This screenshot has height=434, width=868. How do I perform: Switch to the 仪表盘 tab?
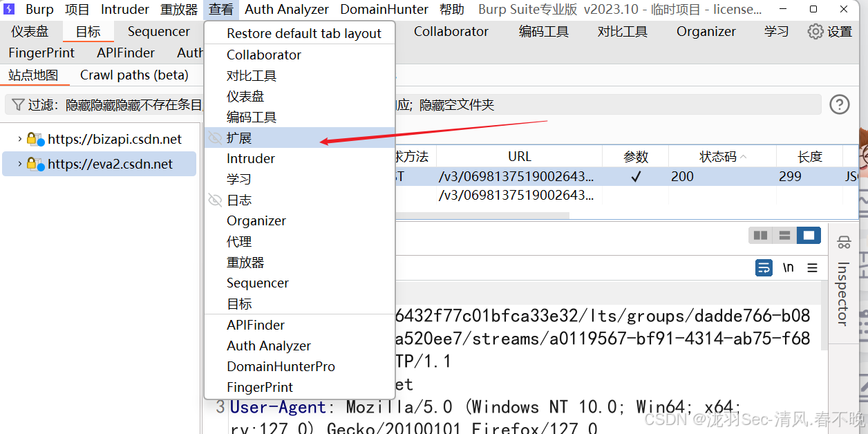[x=30, y=32]
